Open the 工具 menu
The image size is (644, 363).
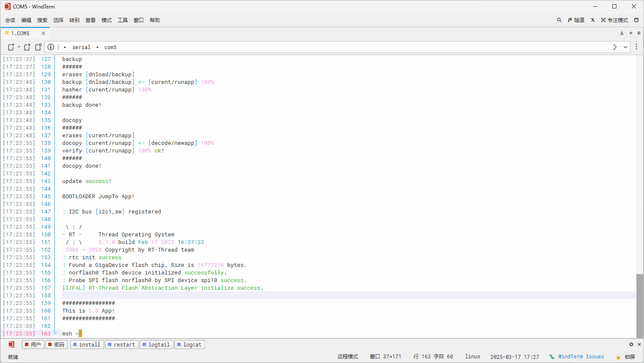(x=123, y=20)
